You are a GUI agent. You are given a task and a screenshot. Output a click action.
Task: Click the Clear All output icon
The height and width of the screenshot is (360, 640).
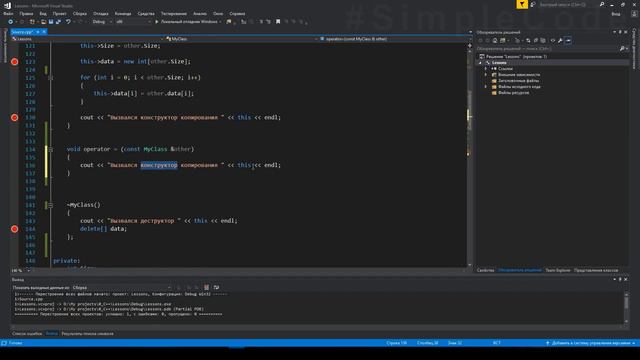pyautogui.click(x=207, y=288)
